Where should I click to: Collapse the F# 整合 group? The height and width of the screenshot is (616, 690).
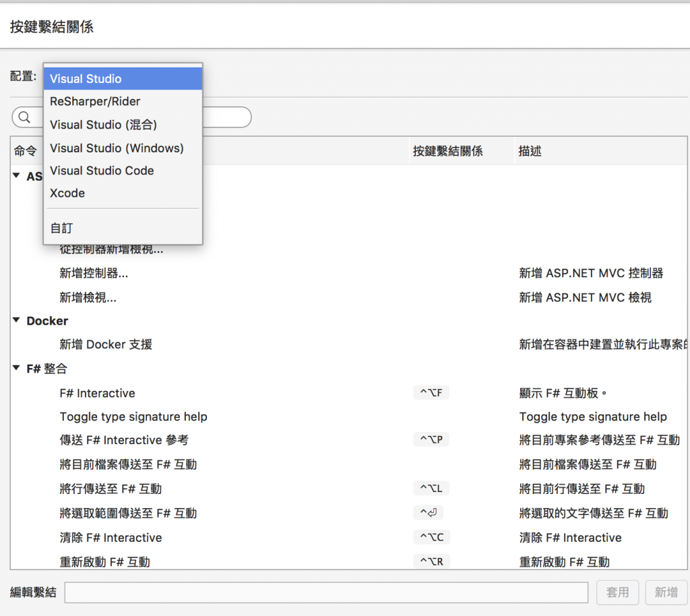pos(16,368)
